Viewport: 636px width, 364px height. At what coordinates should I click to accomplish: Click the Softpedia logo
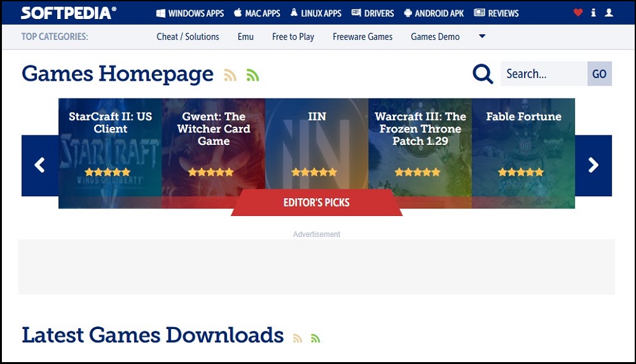[x=69, y=13]
